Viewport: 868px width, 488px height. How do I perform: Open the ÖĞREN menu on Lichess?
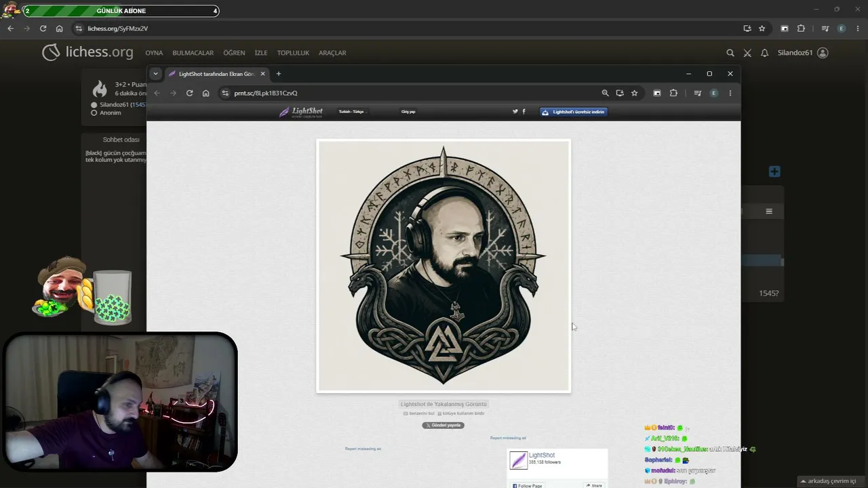point(234,53)
